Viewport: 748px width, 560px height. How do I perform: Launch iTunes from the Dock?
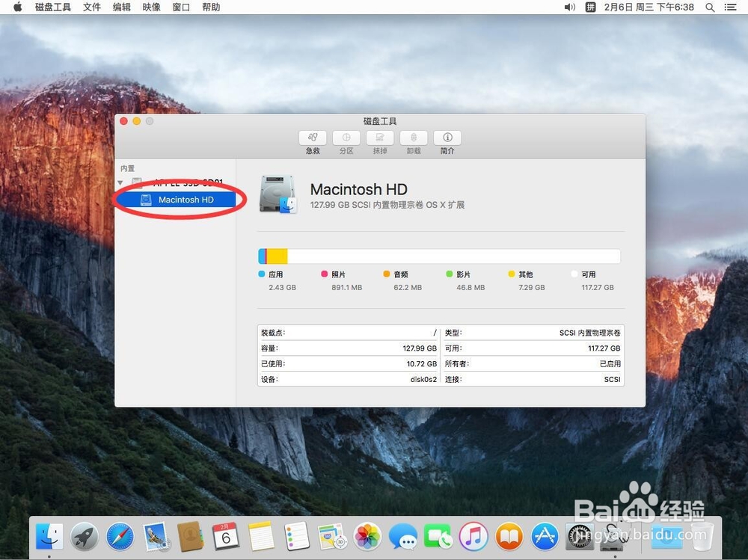click(473, 536)
